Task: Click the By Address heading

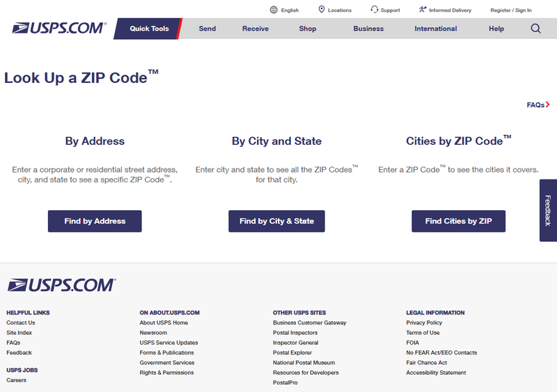Action: point(95,141)
